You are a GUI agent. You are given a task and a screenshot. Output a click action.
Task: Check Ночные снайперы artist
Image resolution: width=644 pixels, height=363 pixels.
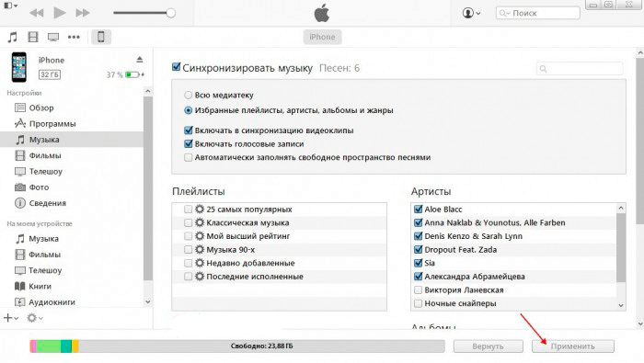(418, 303)
